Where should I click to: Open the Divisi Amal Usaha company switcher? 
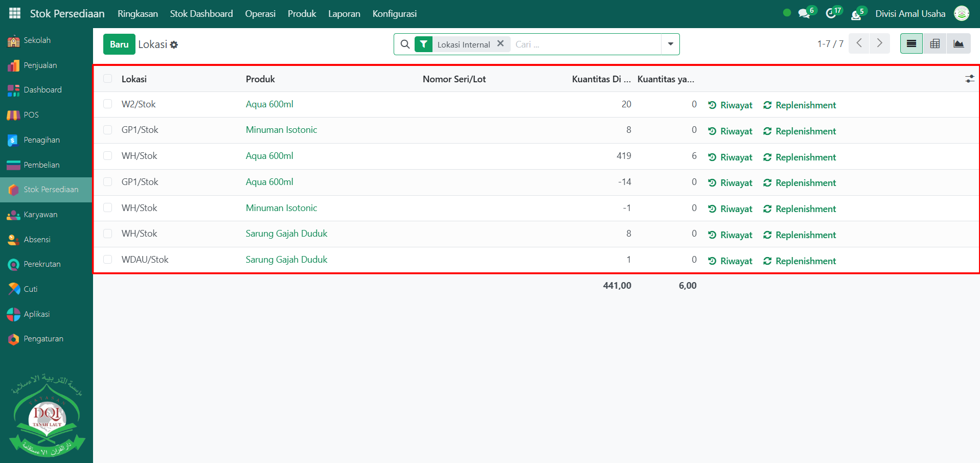coord(910,14)
